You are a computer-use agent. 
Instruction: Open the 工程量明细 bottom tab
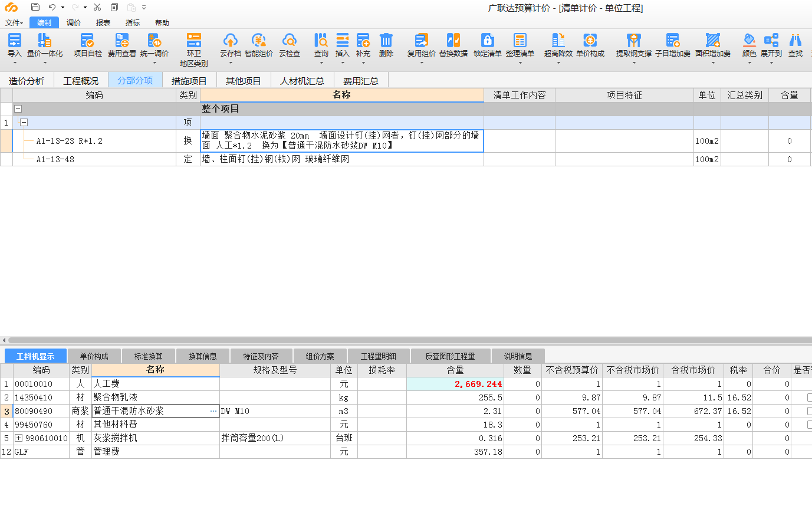(x=379, y=356)
